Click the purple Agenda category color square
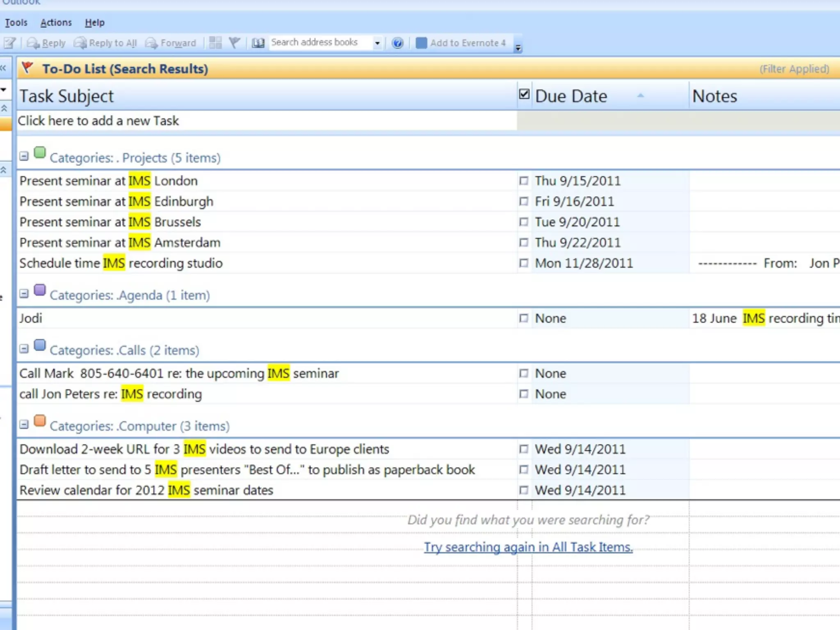 pos(40,290)
